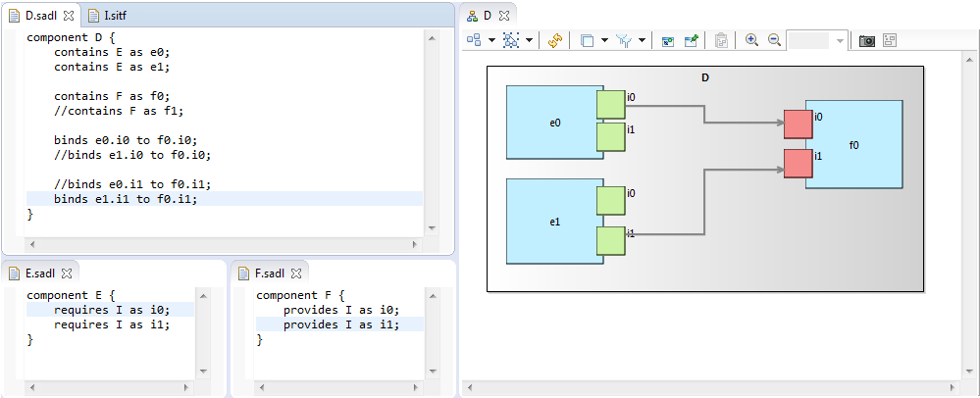Click the filters funnel icon
Image resolution: width=980 pixels, height=398 pixels.
point(625,40)
